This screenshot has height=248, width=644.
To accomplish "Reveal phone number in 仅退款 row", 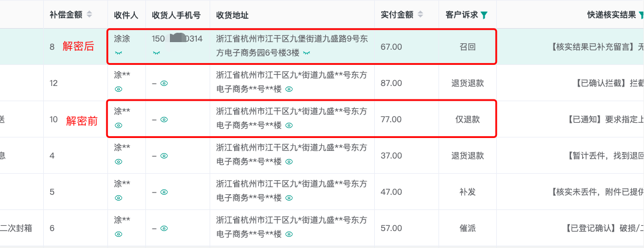I will (164, 119).
